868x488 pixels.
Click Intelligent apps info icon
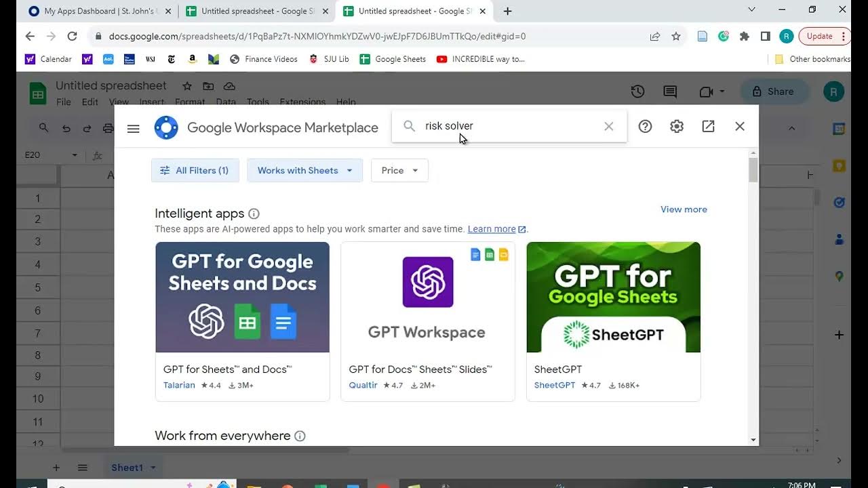pyautogui.click(x=254, y=213)
